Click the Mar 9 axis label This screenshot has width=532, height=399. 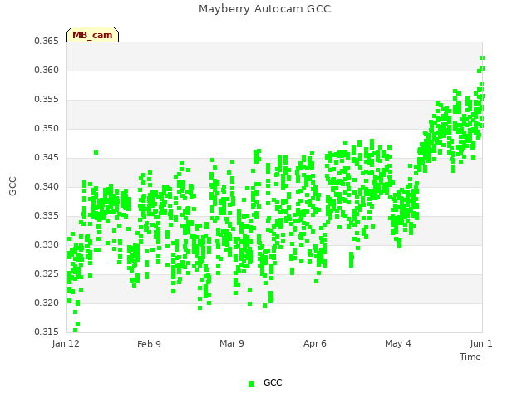pos(232,343)
